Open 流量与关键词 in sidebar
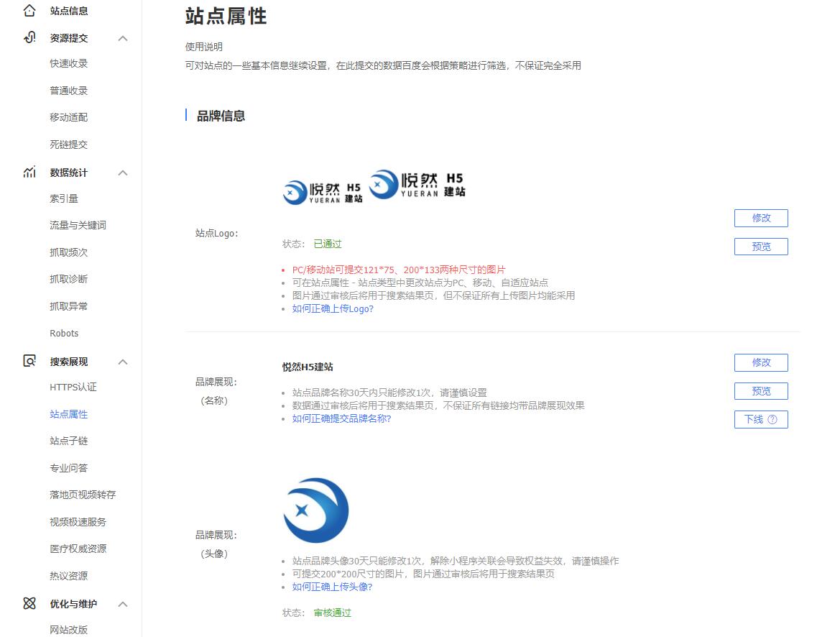The image size is (840, 637). pos(78,225)
